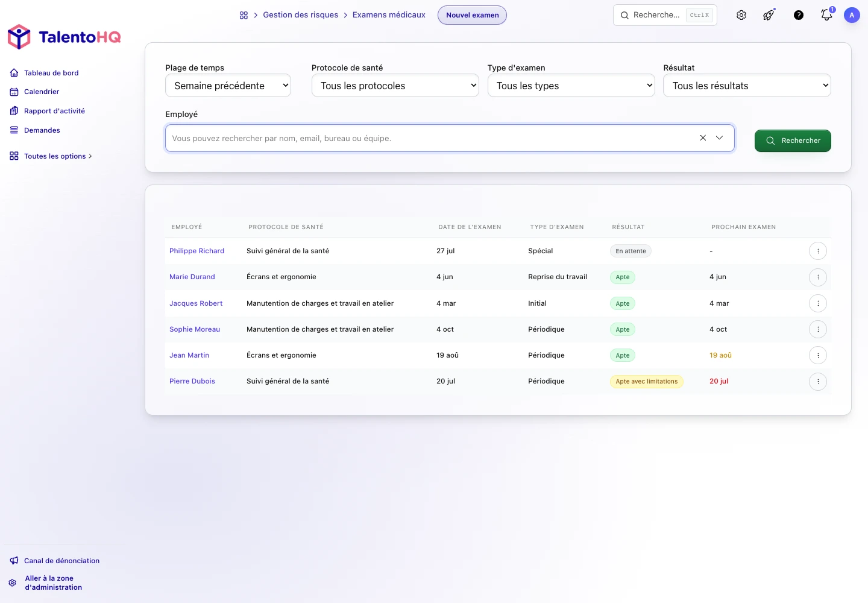Open Jean Martin employee link
The width and height of the screenshot is (868, 603).
189,355
